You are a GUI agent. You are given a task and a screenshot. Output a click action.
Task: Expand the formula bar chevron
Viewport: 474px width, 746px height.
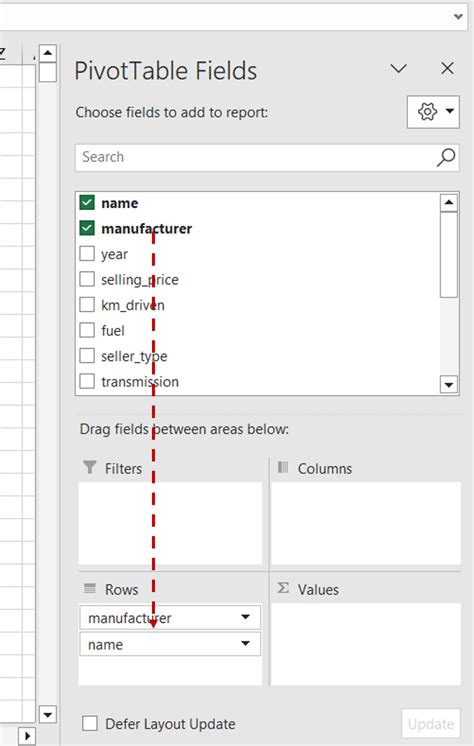(458, 17)
